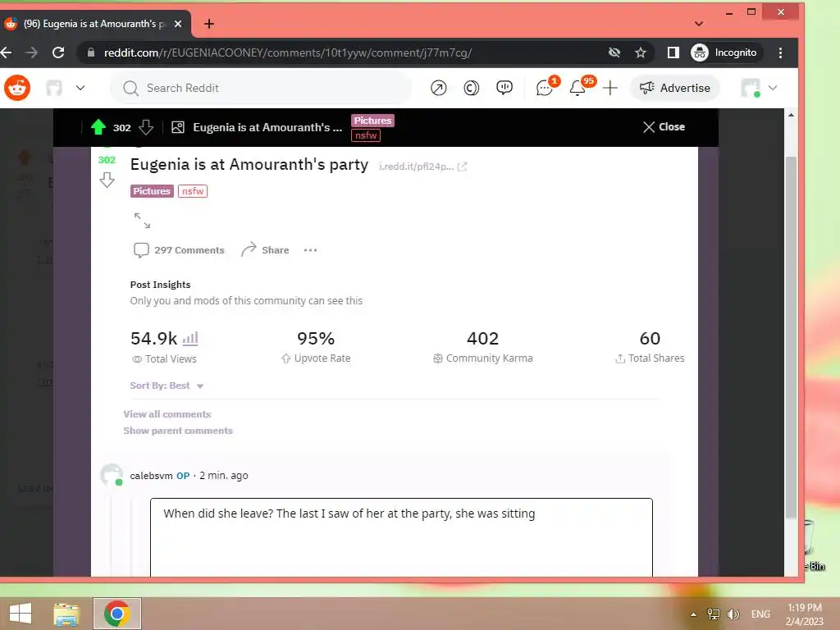Expand the image with the arrows icon
This screenshot has width=840, height=630.
[142, 220]
